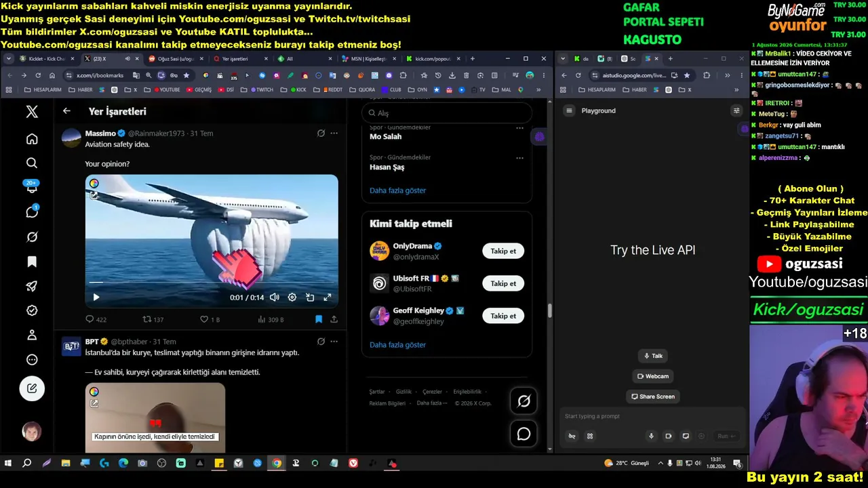The height and width of the screenshot is (488, 868).
Task: Open Grok explain on Massimo's post
Action: [x=321, y=133]
